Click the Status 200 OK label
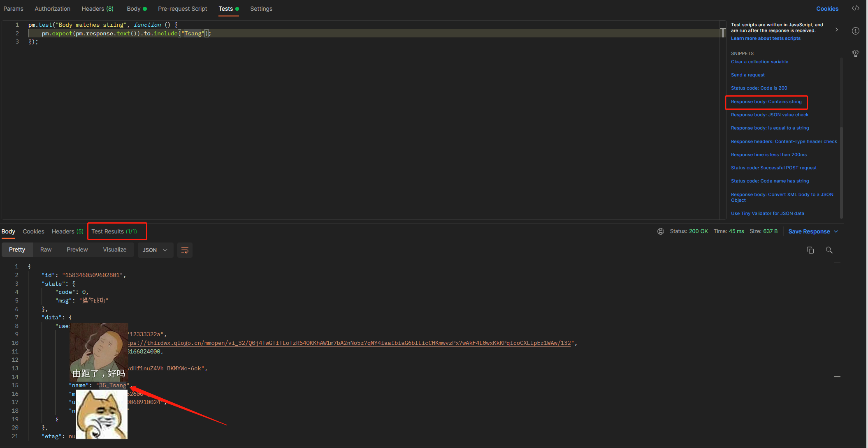The width and height of the screenshot is (868, 448). (x=689, y=231)
